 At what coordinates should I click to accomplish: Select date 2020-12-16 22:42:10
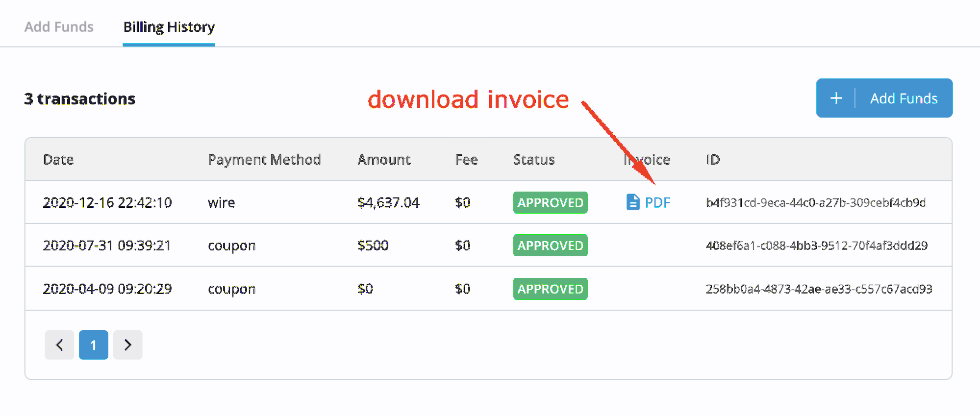(107, 202)
